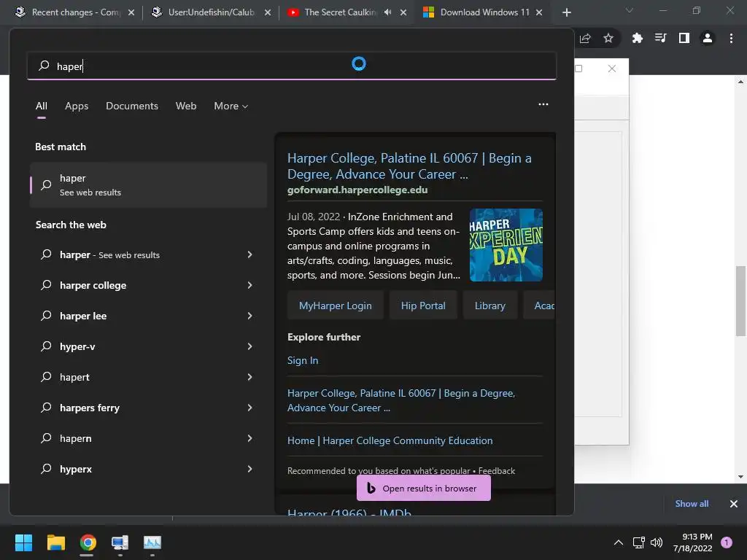Open the Windows Start menu
Image resolution: width=747 pixels, height=560 pixels.
pos(23,542)
